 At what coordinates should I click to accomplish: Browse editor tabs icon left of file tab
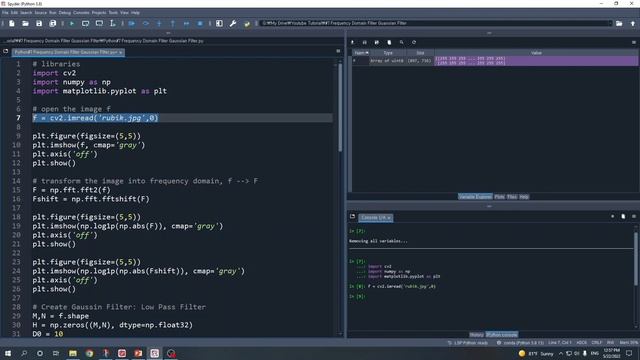tap(6, 51)
